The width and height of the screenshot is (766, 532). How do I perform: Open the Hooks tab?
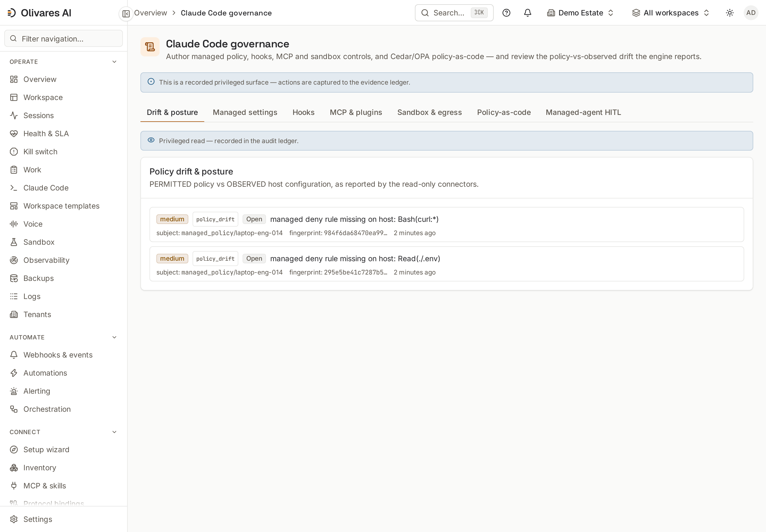coord(303,112)
